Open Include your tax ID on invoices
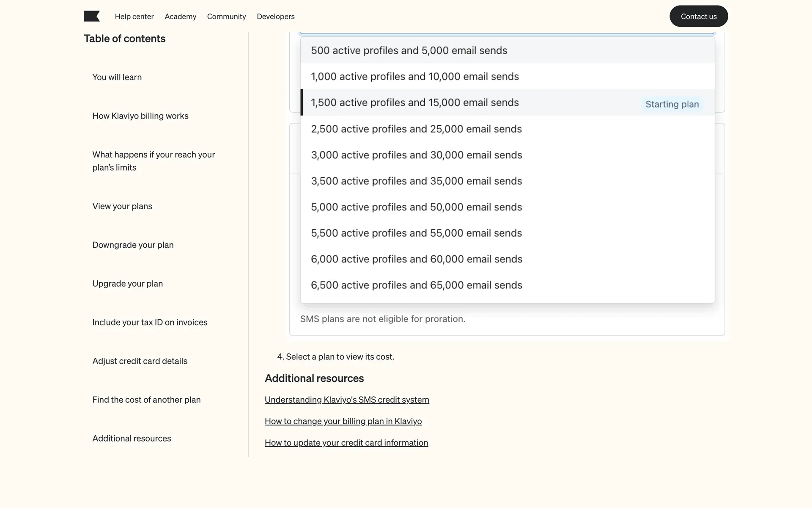The height and width of the screenshot is (508, 812). [150, 323]
